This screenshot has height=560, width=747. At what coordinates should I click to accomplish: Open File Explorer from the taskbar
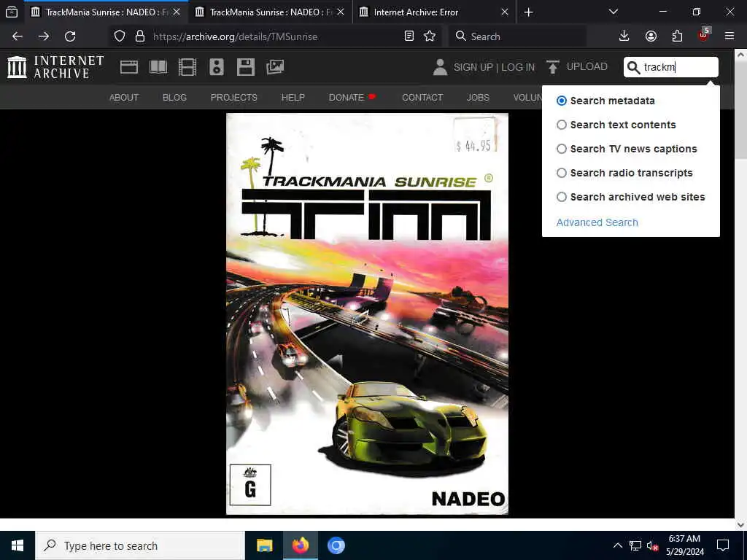coord(264,545)
